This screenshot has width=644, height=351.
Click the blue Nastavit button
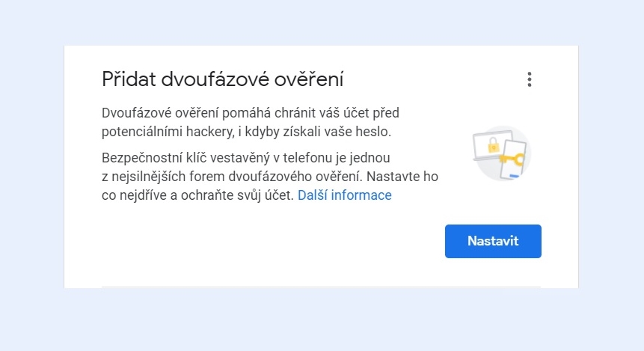493,241
